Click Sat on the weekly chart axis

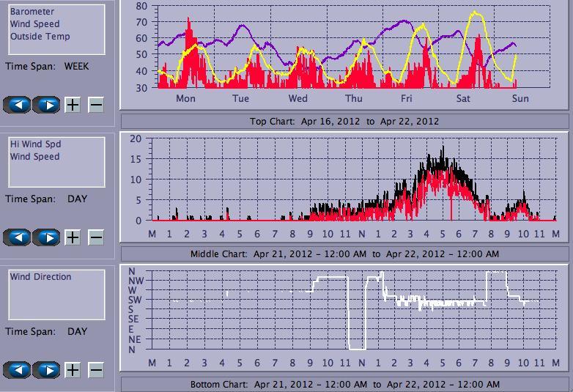[463, 98]
